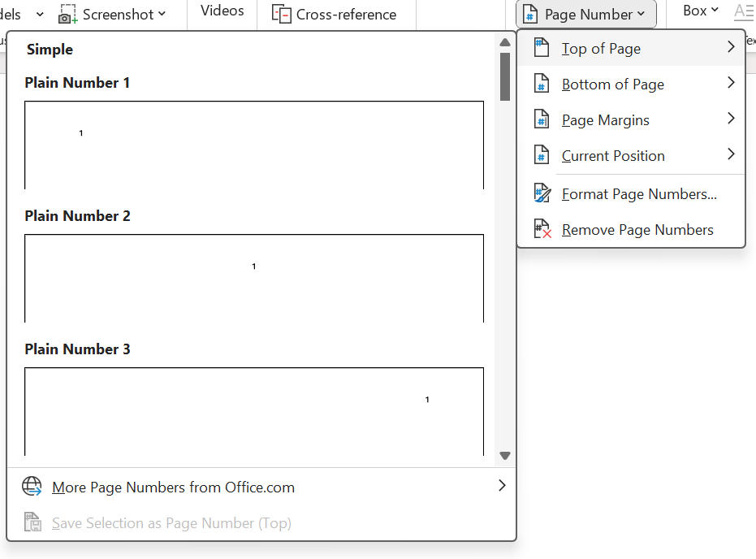Viewport: 756px width, 559px height.
Task: Click the Plain Number 2 label
Action: click(77, 215)
